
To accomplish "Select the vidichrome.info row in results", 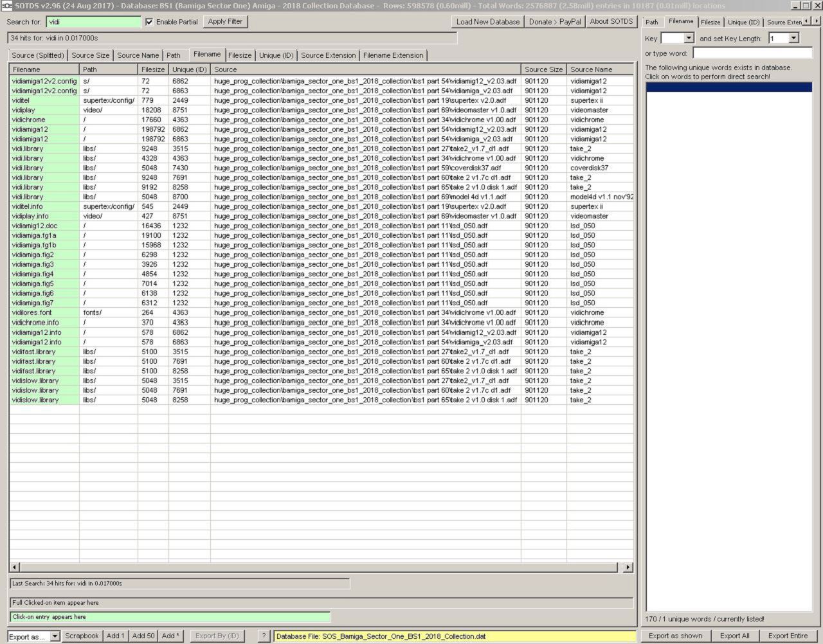I will click(x=35, y=323).
